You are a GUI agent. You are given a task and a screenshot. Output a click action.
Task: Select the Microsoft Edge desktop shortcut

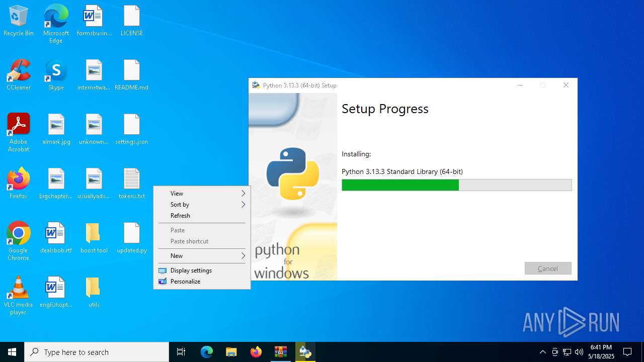coord(56,24)
